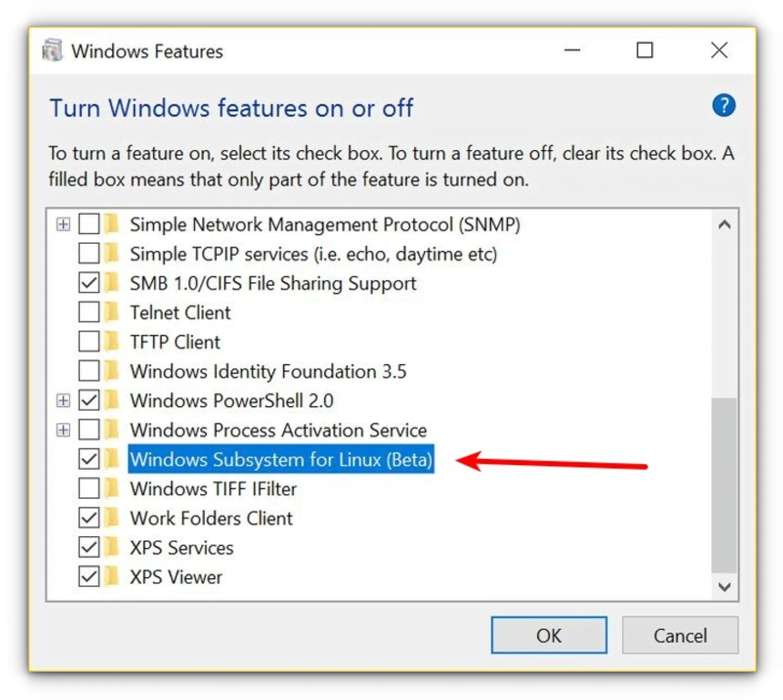Open the help icon in the corner
This screenshot has height=700, width=783.
point(724,106)
